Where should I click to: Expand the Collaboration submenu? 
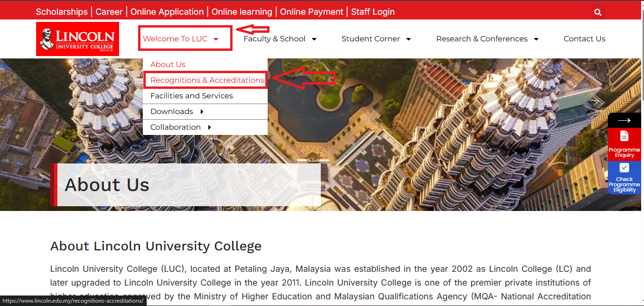pyautogui.click(x=205, y=127)
